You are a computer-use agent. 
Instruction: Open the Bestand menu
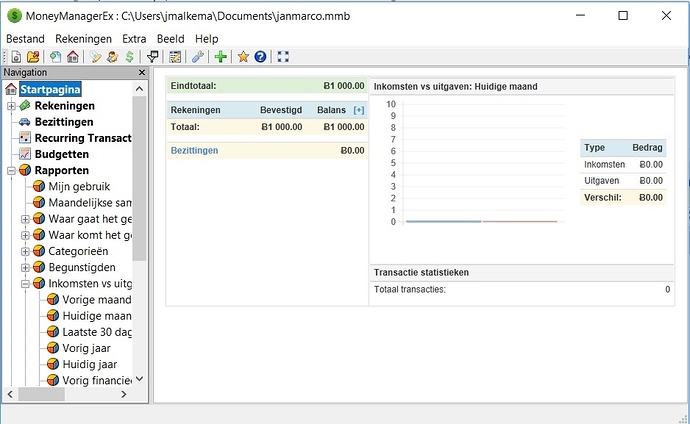point(26,39)
